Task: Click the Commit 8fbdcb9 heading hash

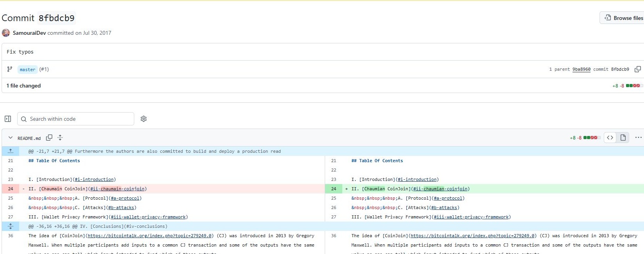Action: (x=57, y=18)
